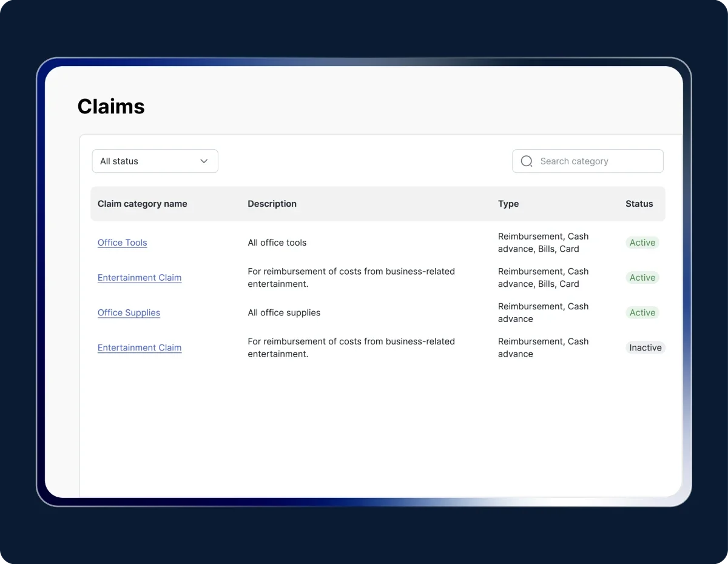Select the 'All office tools' description text
This screenshot has width=728, height=564.
pyautogui.click(x=277, y=243)
